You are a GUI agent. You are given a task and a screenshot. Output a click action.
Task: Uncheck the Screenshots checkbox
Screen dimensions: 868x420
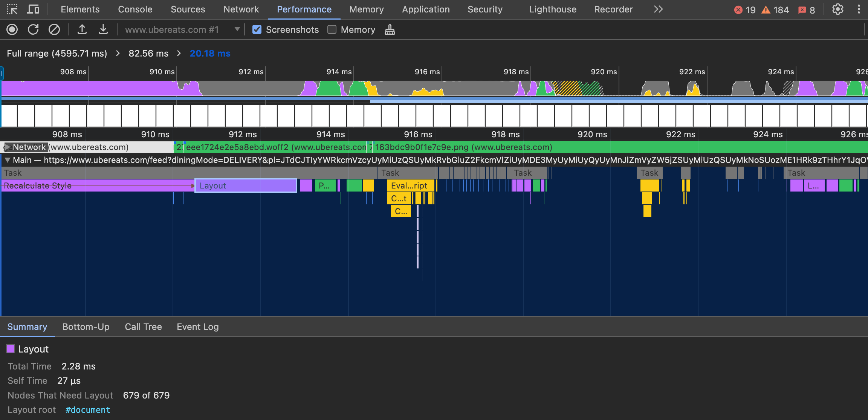pos(257,29)
